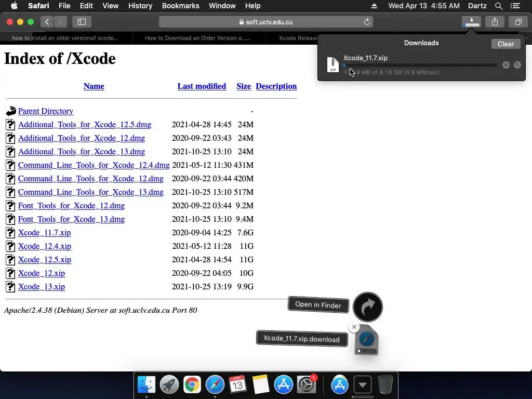The image size is (532, 399).
Task: Click the Open in Finder arrow icon
Action: tap(367, 307)
